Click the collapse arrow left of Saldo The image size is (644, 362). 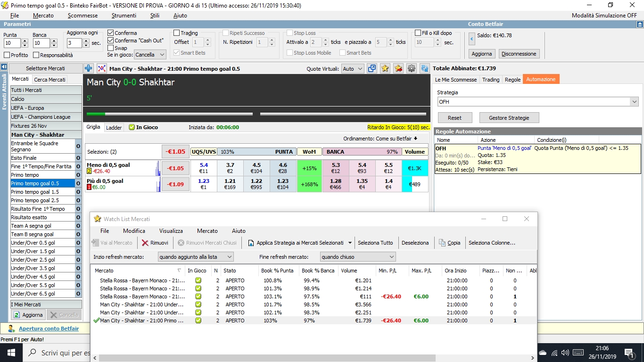coord(472,39)
